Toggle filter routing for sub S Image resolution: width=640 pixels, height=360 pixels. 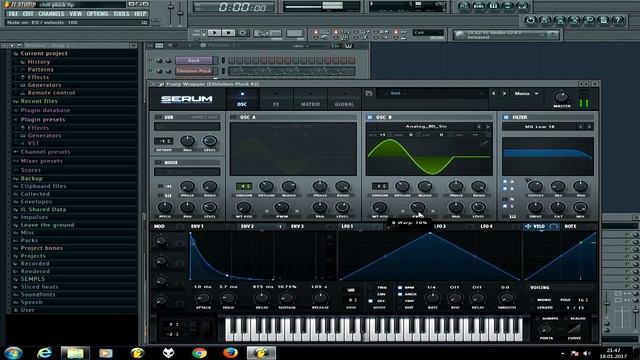click(x=505, y=206)
